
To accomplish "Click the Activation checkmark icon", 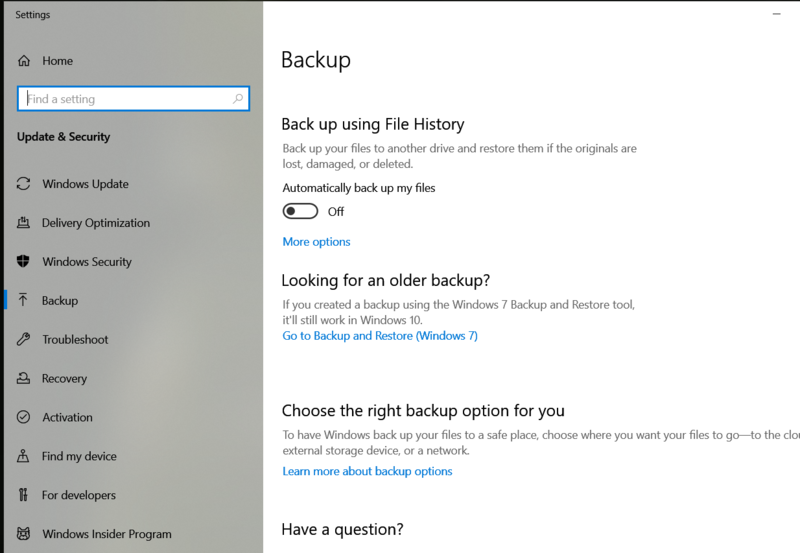I will coord(23,418).
